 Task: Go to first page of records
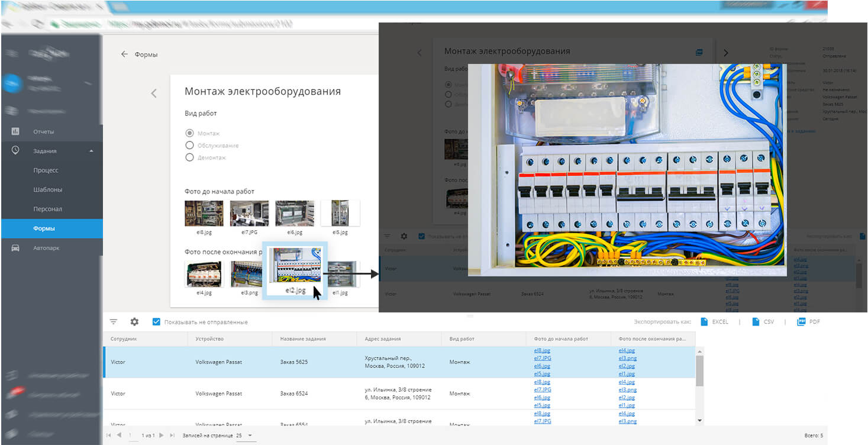(x=109, y=436)
